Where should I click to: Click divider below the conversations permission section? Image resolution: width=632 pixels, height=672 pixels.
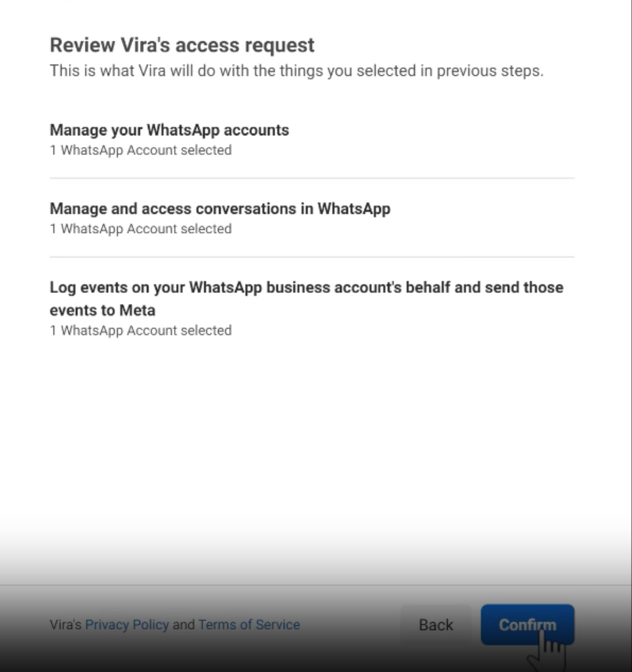coord(312,257)
